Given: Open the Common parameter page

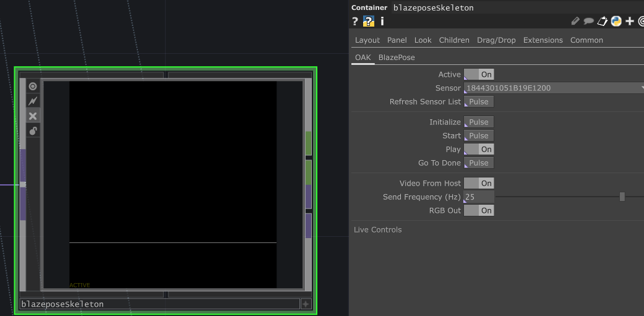Looking at the screenshot, I should click(x=587, y=40).
